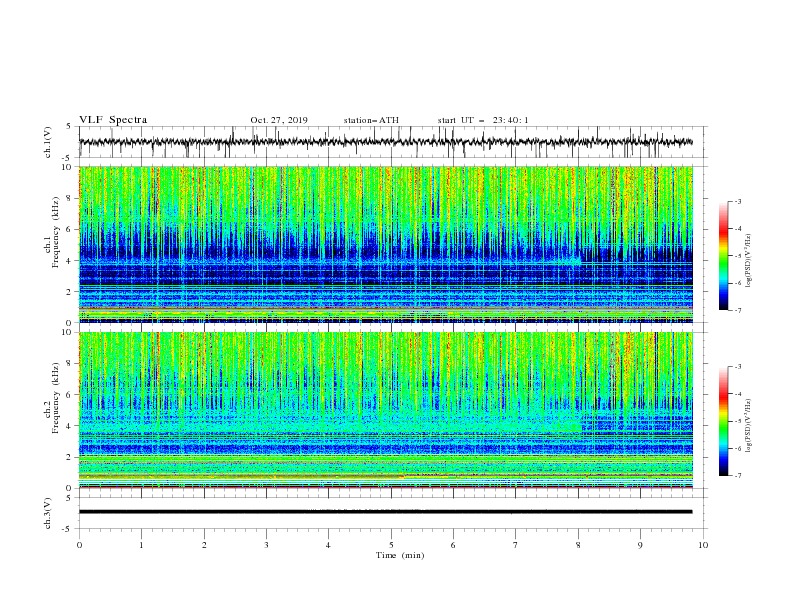
Task: Click the "5" tick on ch.3(V) axis
Action: [69, 498]
